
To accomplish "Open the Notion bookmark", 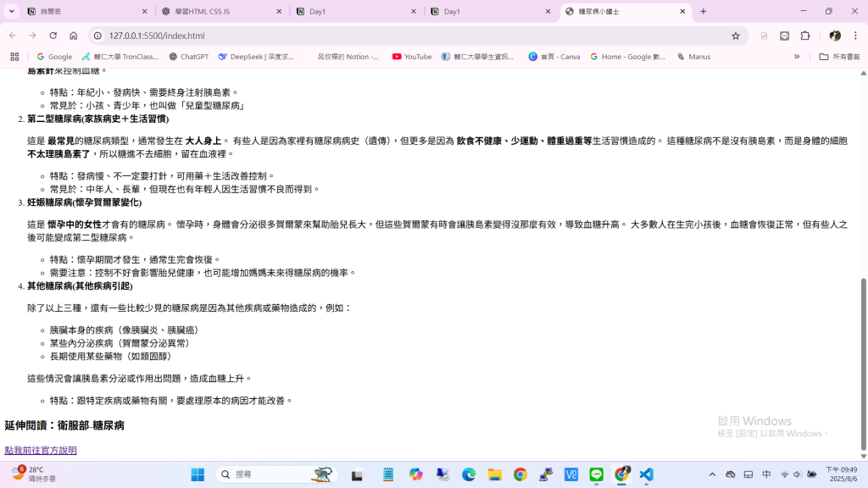I will 348,57.
